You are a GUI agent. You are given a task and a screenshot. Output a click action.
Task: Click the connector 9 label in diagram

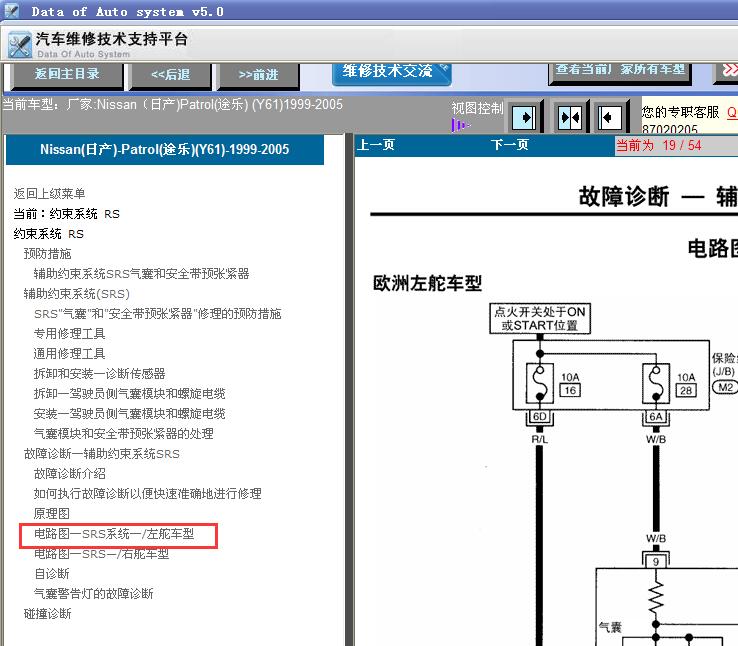pyautogui.click(x=656, y=561)
